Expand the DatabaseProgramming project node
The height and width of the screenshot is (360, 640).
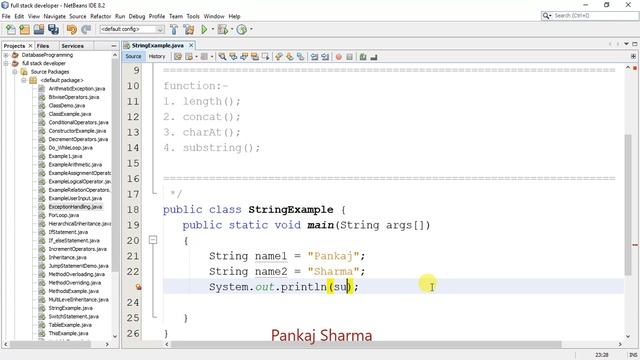point(6,55)
